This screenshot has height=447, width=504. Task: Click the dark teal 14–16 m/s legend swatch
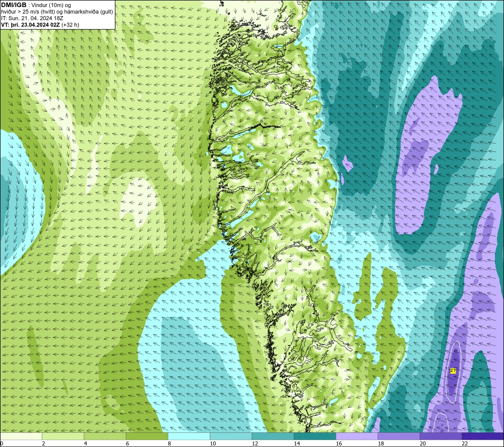click(315, 436)
